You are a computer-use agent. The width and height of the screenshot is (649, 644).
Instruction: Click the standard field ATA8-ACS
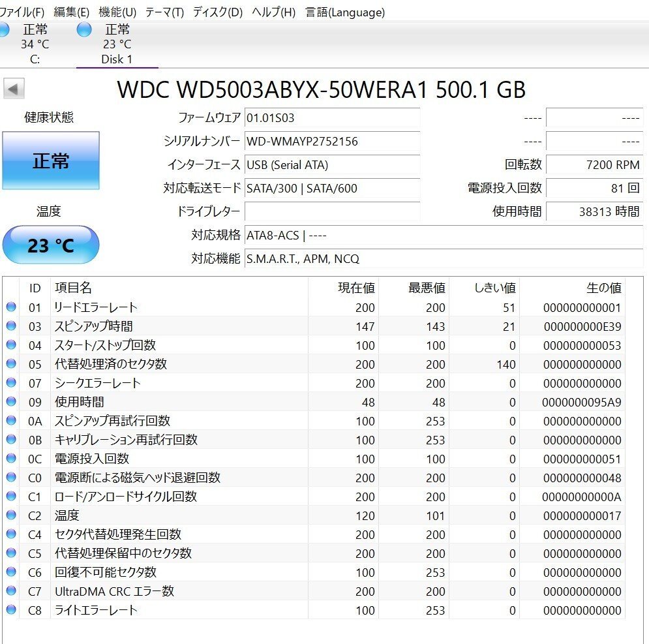click(444, 236)
